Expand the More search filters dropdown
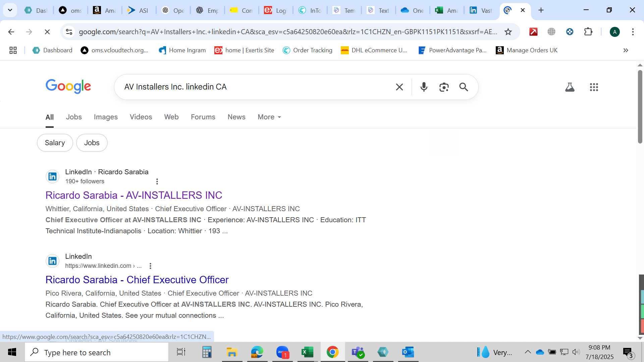The image size is (644, 362). pyautogui.click(x=269, y=117)
